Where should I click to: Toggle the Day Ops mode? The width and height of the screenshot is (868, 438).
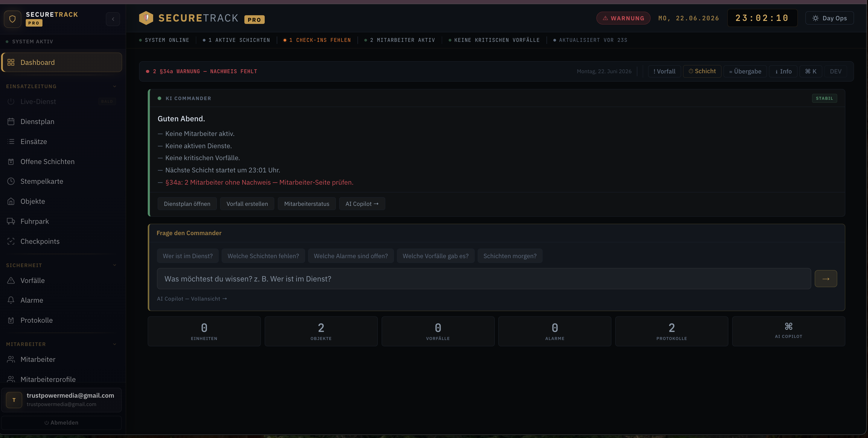[829, 18]
